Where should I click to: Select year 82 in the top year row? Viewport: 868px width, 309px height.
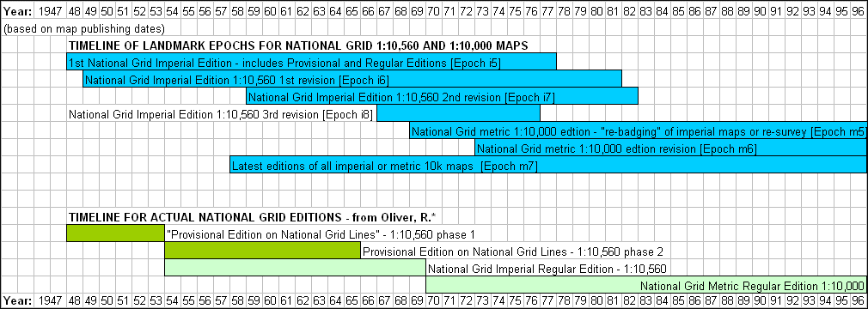click(x=630, y=10)
